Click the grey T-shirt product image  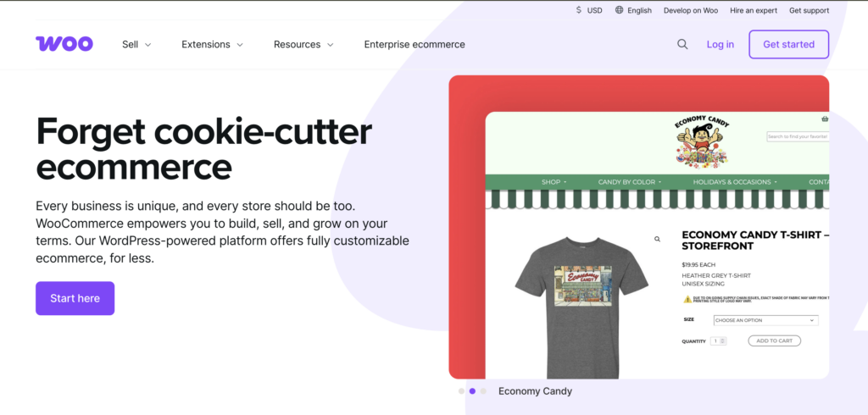click(x=581, y=307)
